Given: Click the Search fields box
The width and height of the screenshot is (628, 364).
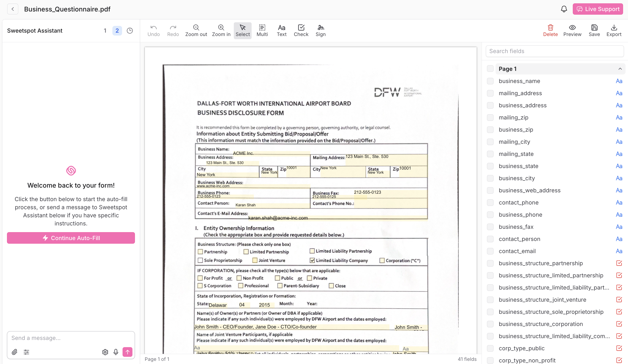Looking at the screenshot, I should tap(555, 51).
